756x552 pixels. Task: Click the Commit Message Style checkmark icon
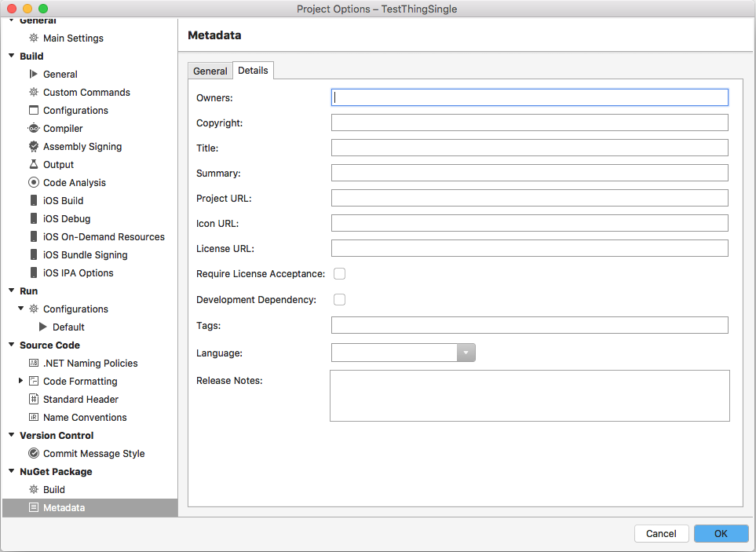pos(33,453)
